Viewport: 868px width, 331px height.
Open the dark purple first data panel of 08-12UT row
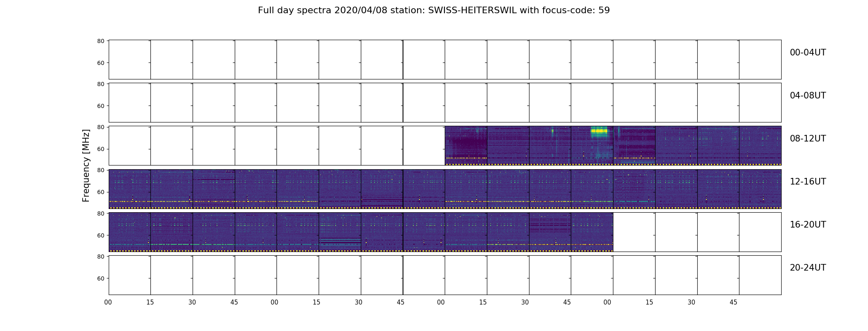tap(466, 146)
